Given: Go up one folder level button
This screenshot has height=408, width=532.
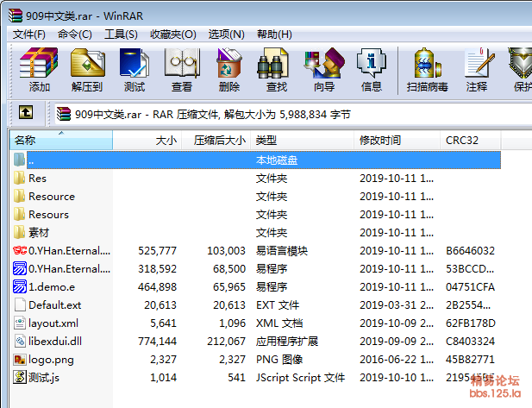Looking at the screenshot, I should [x=26, y=113].
